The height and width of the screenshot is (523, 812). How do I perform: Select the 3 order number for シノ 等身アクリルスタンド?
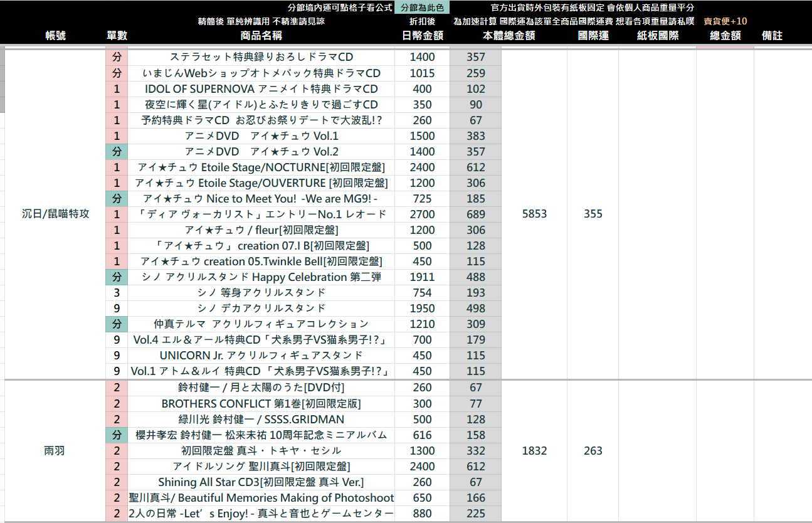point(117,293)
